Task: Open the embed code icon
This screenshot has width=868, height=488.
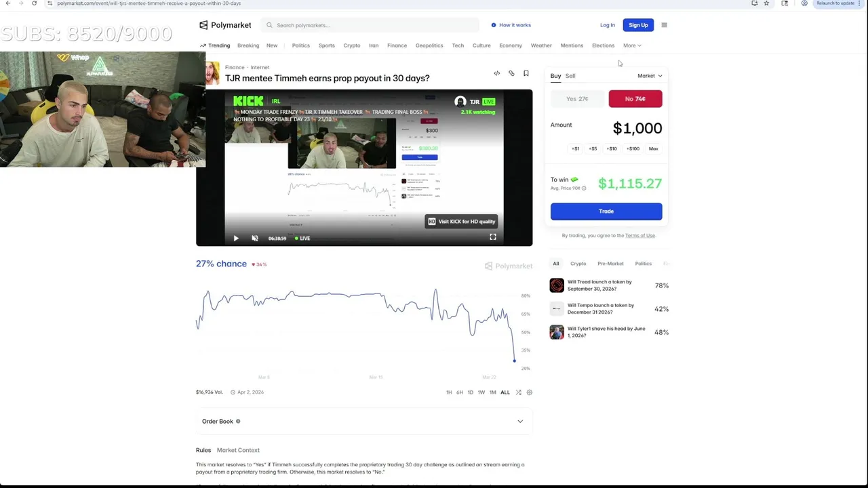Action: (x=497, y=73)
